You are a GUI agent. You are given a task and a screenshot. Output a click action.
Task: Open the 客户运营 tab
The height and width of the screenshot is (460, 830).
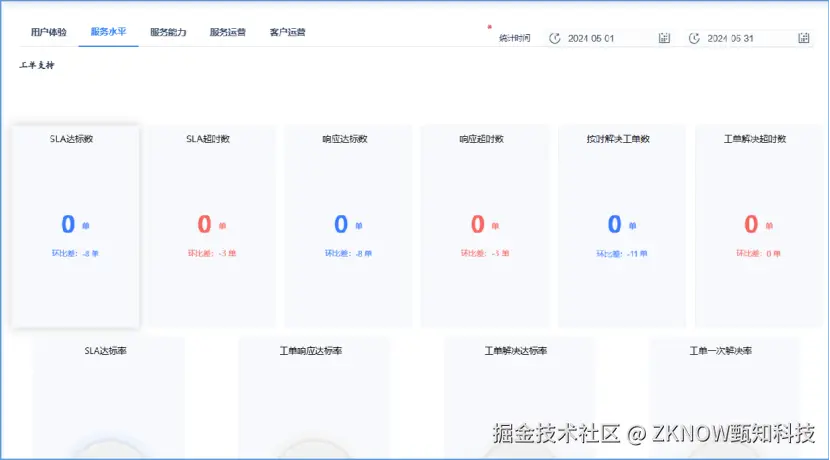(x=287, y=32)
